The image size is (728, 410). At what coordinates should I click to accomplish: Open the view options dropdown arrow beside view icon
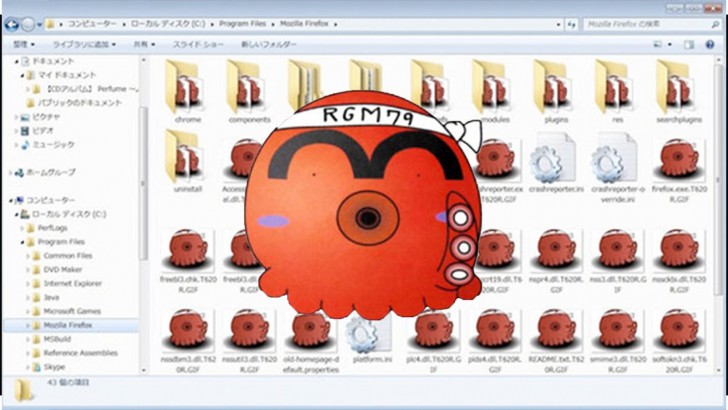pos(670,45)
